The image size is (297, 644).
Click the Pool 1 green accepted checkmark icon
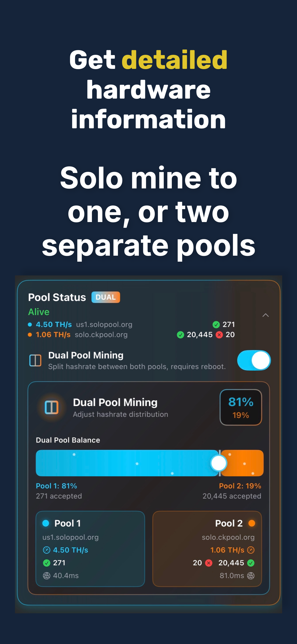tap(47, 563)
